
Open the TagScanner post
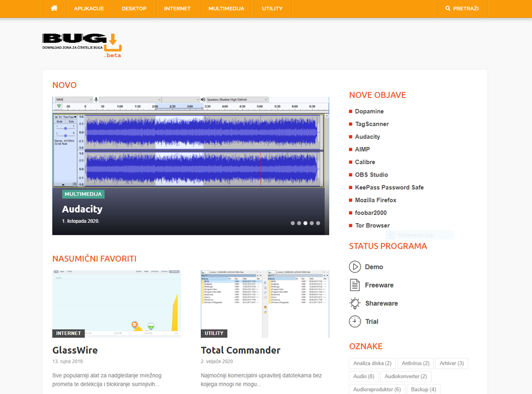coord(372,124)
